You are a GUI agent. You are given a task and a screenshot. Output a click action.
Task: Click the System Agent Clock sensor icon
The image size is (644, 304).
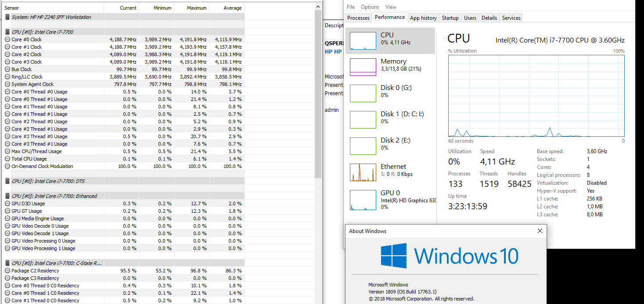7,84
